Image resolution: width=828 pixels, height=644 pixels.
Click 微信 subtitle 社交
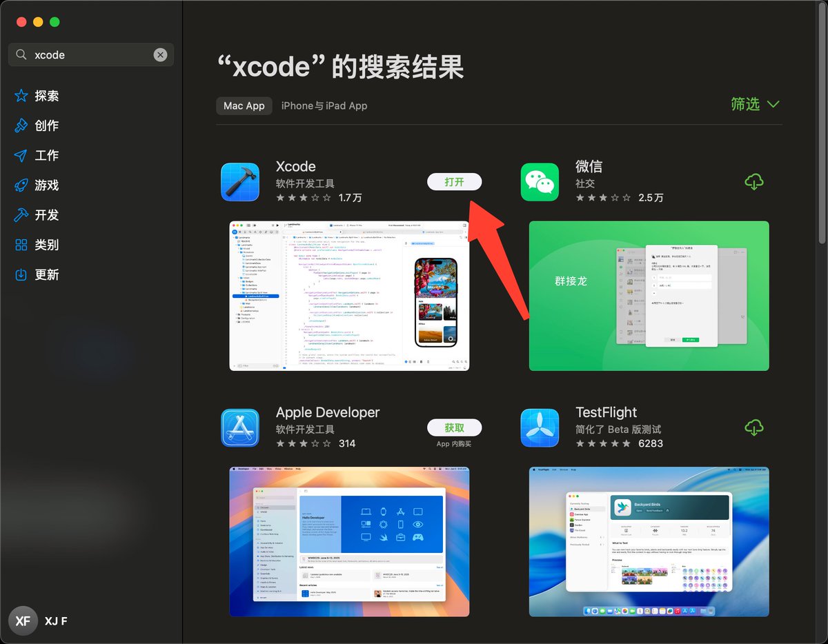[585, 183]
